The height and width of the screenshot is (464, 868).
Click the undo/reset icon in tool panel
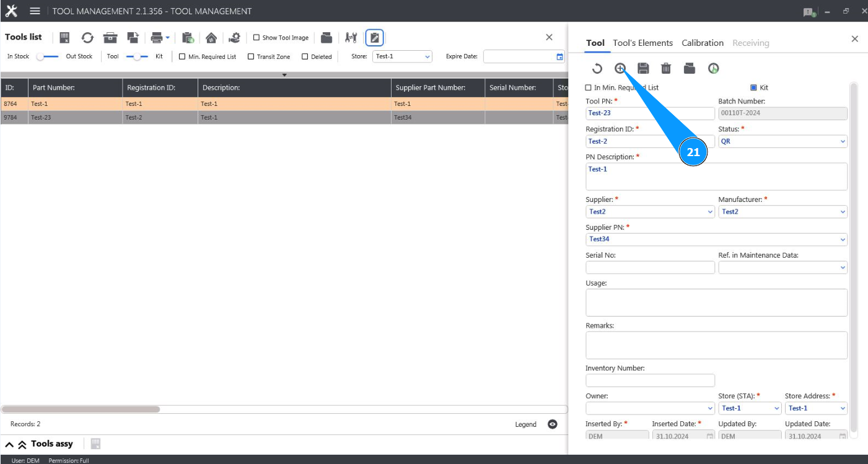click(x=597, y=69)
